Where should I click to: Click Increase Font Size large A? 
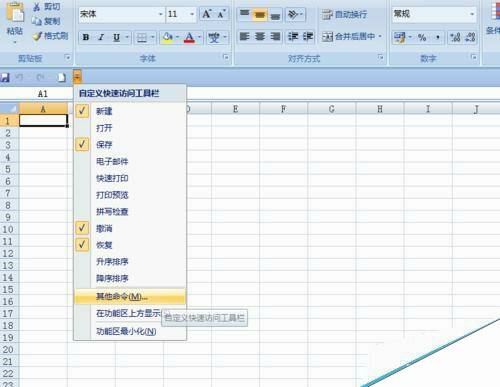[x=207, y=14]
